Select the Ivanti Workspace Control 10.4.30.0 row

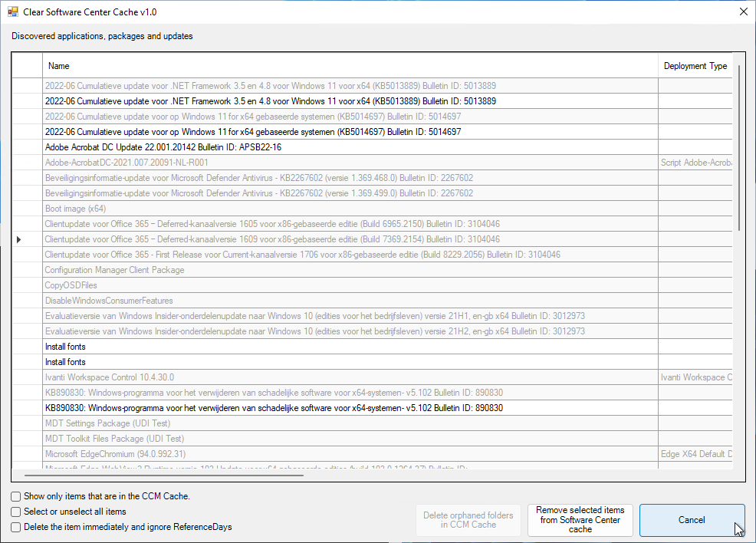pyautogui.click(x=109, y=377)
